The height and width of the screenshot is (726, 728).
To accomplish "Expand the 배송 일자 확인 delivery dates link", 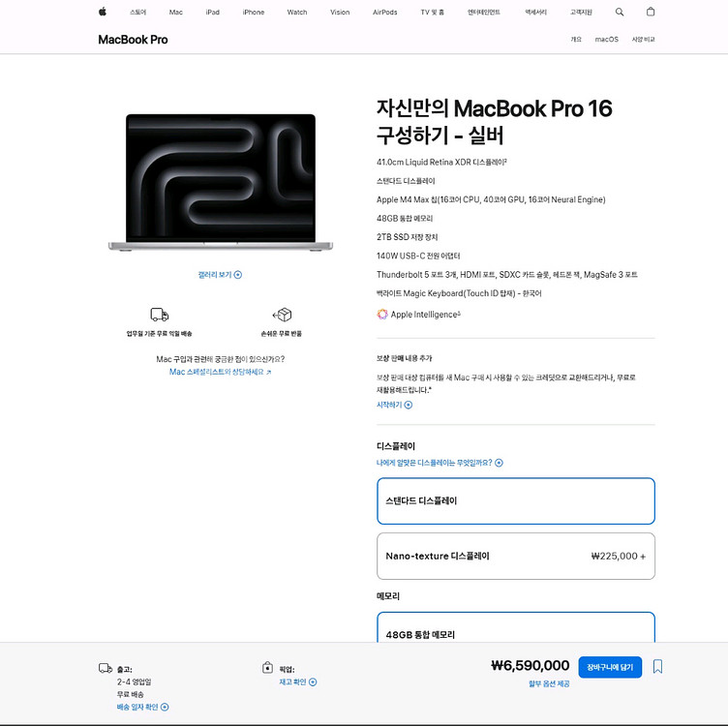I will (x=142, y=707).
